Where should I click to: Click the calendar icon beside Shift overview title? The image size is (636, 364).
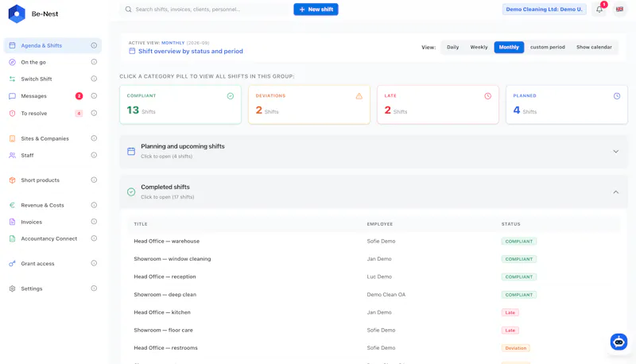click(132, 51)
